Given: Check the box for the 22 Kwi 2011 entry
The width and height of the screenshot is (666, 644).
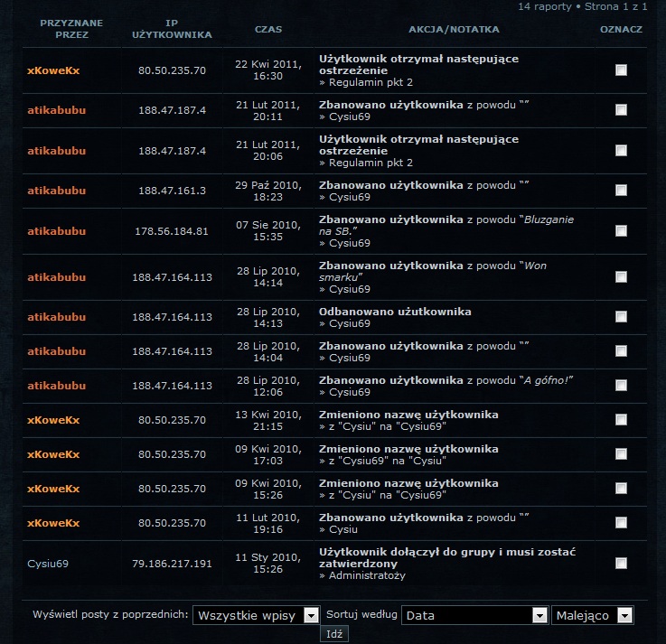Looking at the screenshot, I should (x=621, y=70).
